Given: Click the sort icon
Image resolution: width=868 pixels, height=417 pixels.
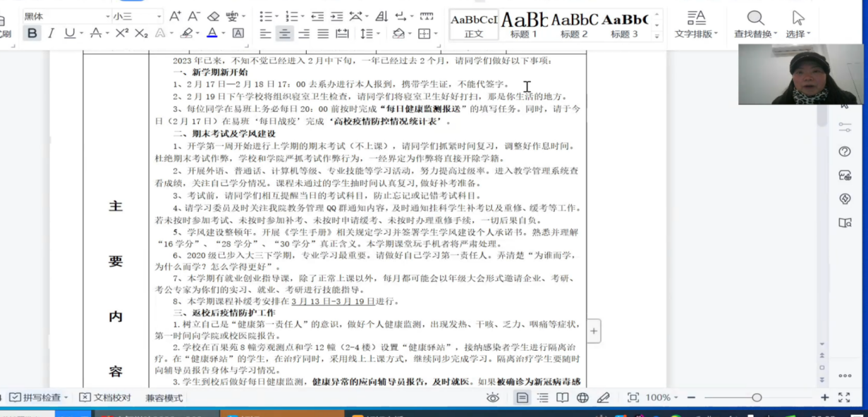Looking at the screenshot, I should [381, 16].
